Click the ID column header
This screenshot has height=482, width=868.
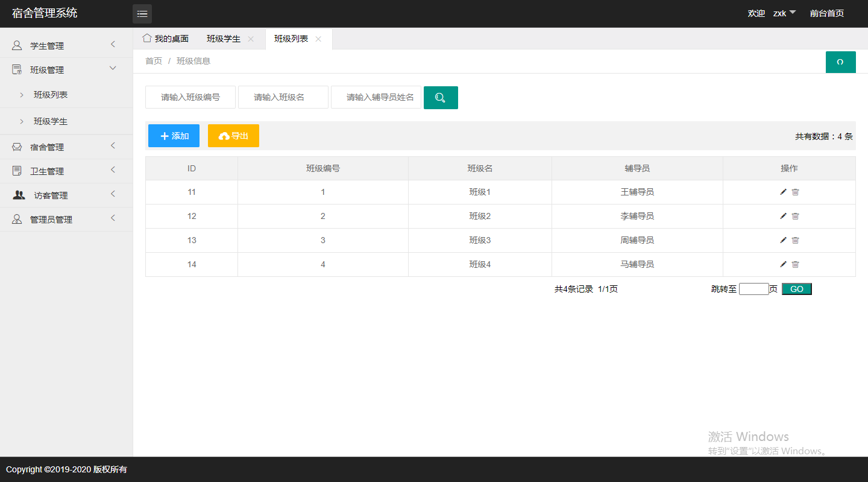[x=192, y=168]
